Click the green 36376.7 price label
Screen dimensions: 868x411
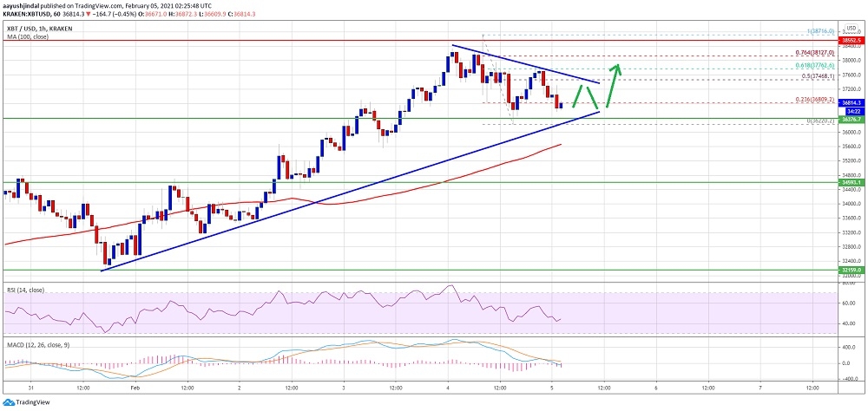[851, 119]
